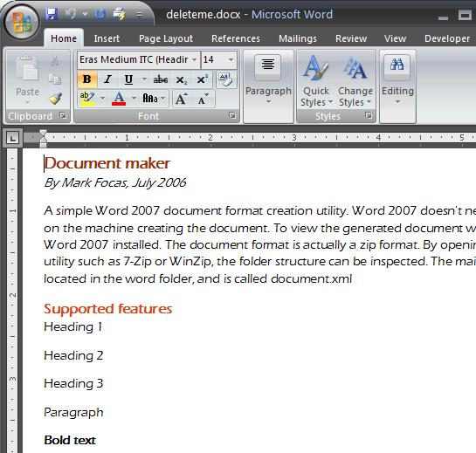476x453 pixels.
Task: Open font color dropdown arrow
Action: pos(134,99)
